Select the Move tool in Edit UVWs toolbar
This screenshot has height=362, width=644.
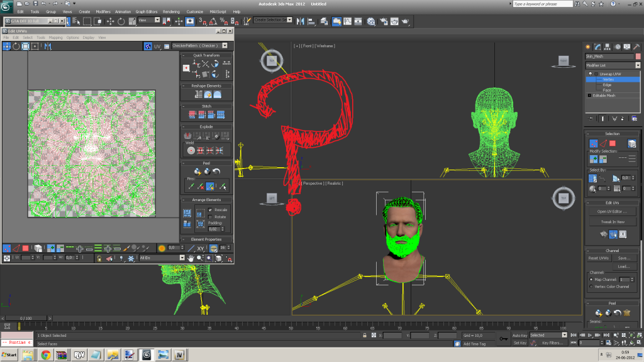6,47
